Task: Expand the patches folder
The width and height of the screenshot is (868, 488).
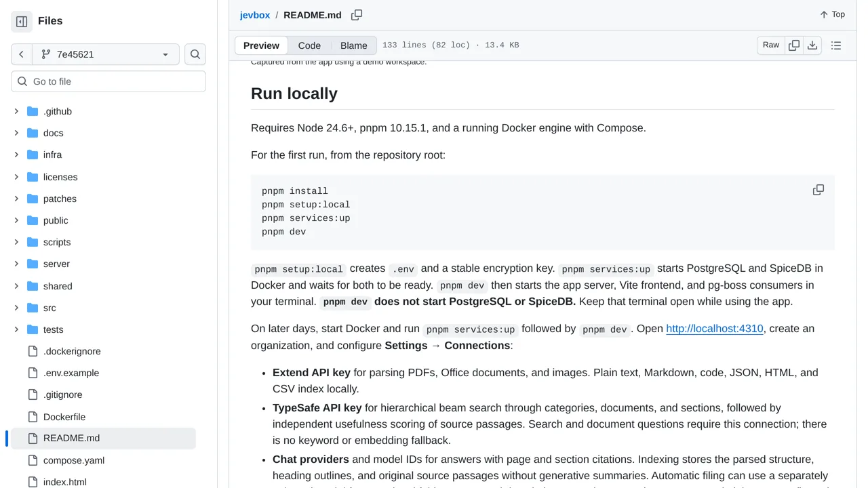Action: (16, 199)
